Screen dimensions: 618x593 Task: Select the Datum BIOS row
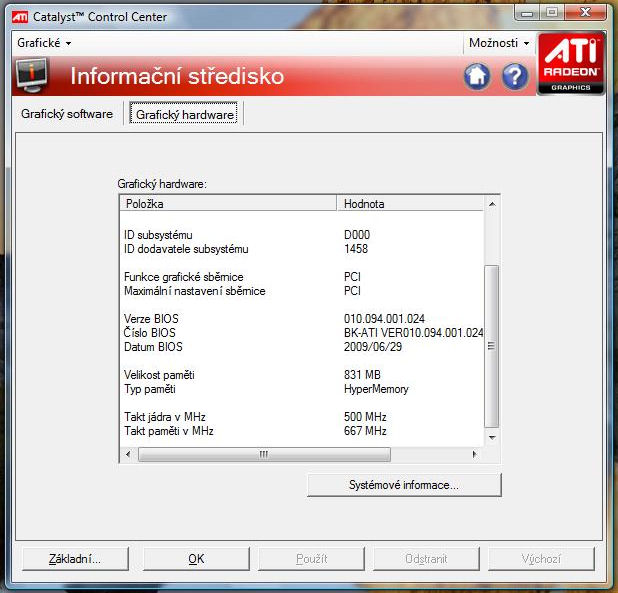302,347
